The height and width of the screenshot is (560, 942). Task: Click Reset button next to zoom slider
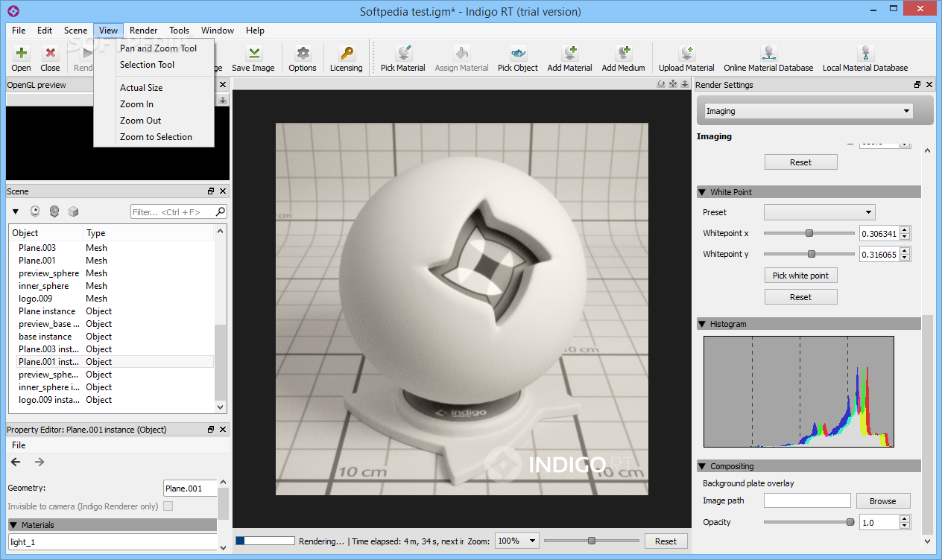(x=666, y=541)
